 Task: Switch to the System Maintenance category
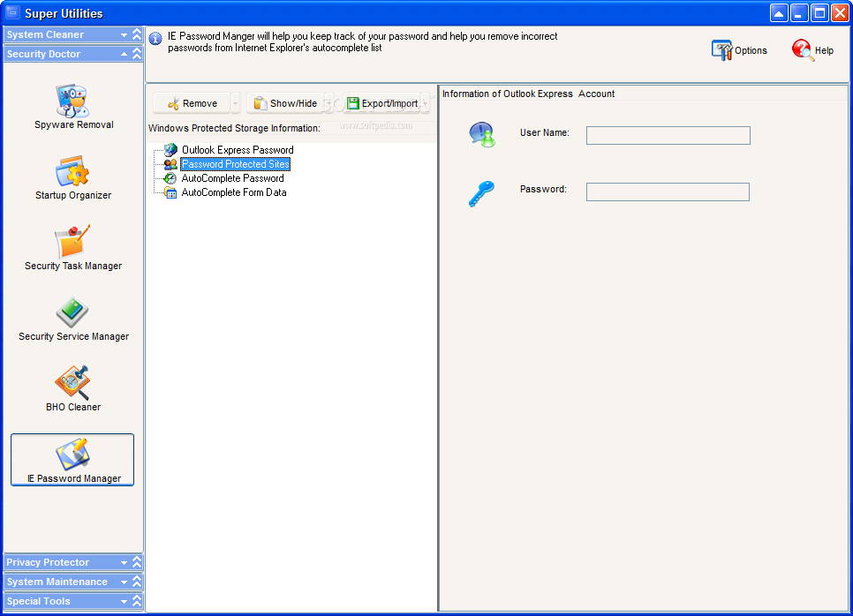73,582
